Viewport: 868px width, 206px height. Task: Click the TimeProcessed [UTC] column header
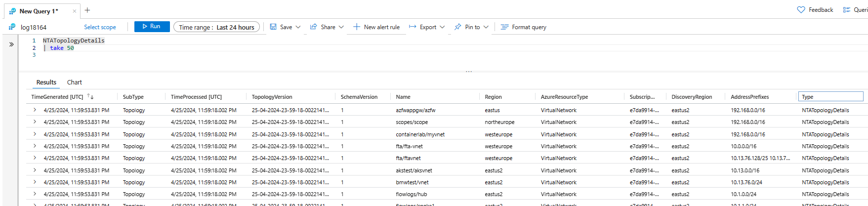tap(196, 97)
